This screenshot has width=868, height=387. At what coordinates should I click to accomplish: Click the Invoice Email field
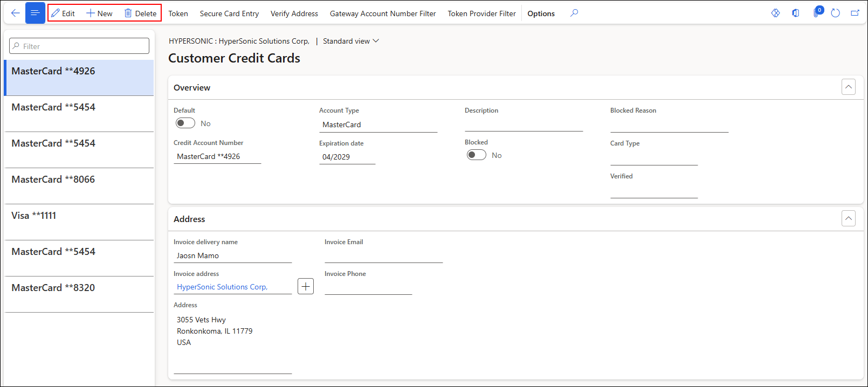(x=383, y=255)
